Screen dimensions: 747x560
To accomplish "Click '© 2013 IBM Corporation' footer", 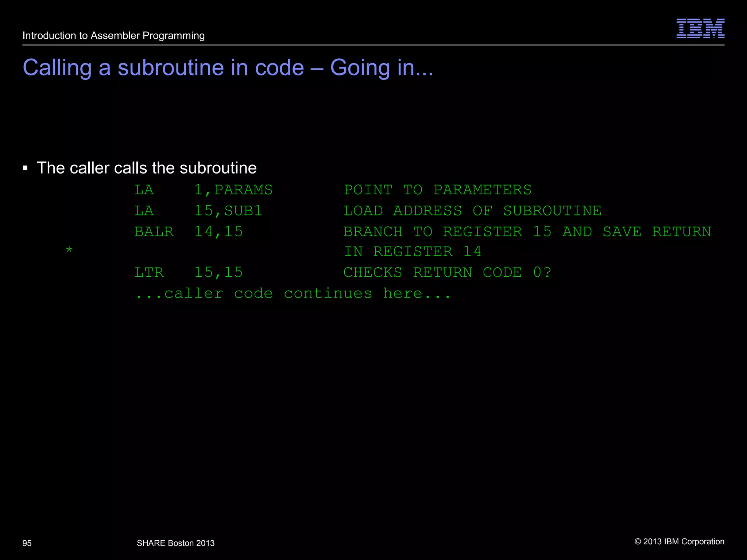I will coord(680,542).
